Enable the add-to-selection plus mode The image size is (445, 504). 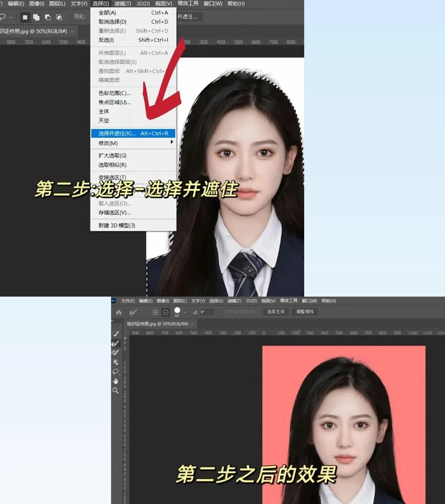[x=155, y=312]
